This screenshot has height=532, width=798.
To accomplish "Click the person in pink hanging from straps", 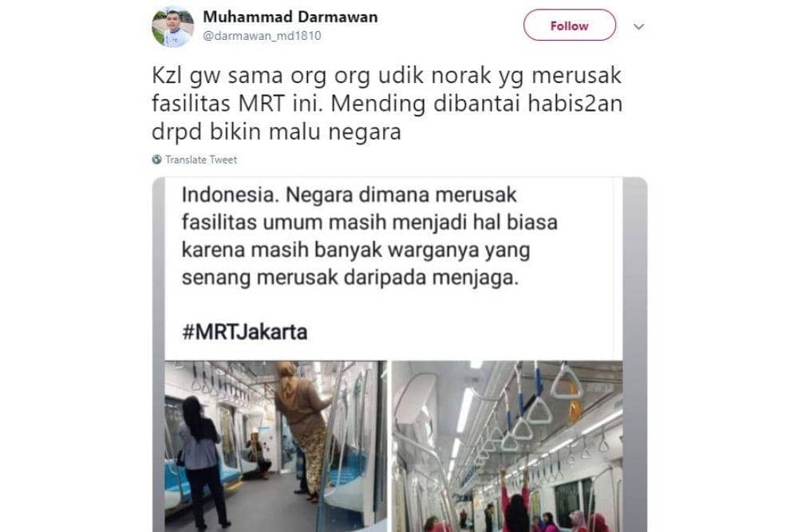I will pos(516,501).
